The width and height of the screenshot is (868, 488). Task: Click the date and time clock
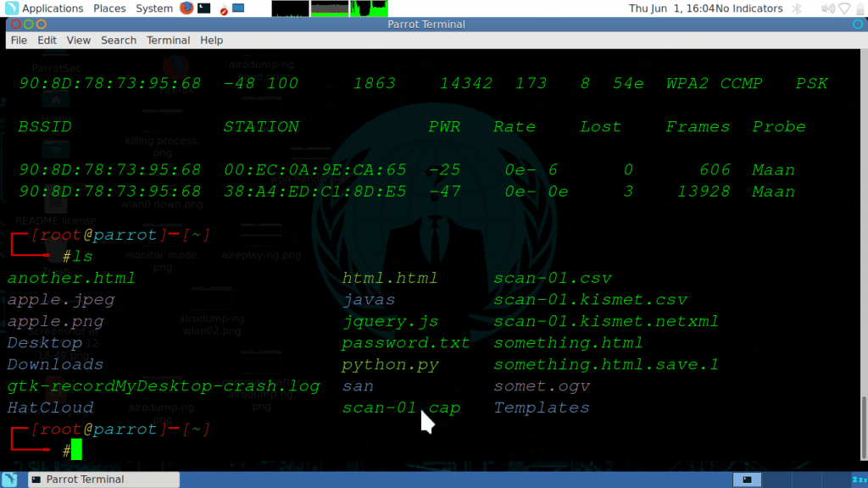coord(671,8)
